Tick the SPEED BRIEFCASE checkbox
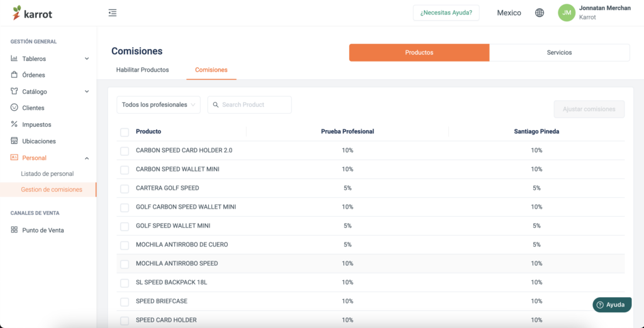644x328 pixels. point(125,302)
